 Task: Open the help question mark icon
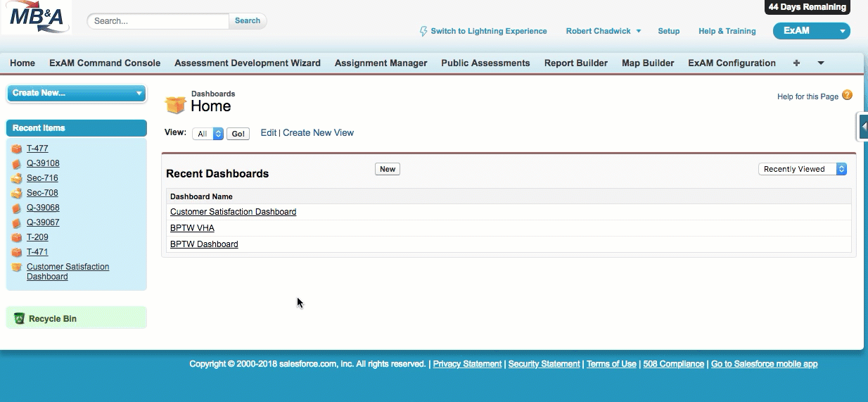(847, 95)
